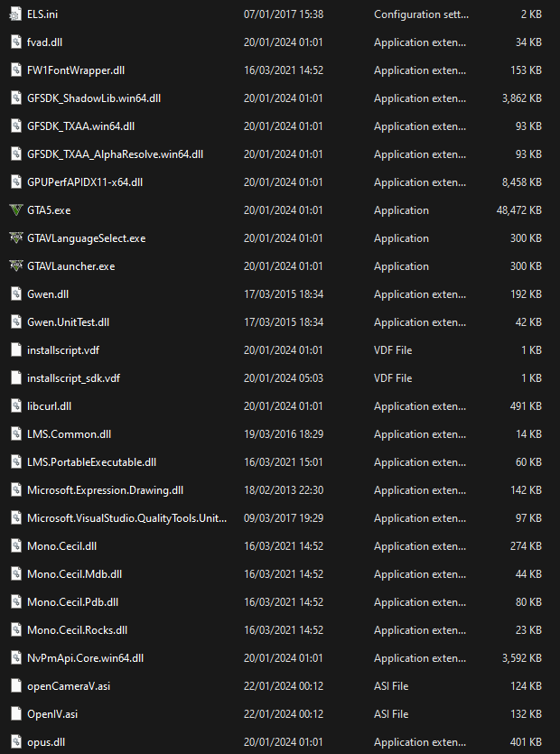Click the Gwen.dll file icon
560x754 pixels.
(15, 294)
